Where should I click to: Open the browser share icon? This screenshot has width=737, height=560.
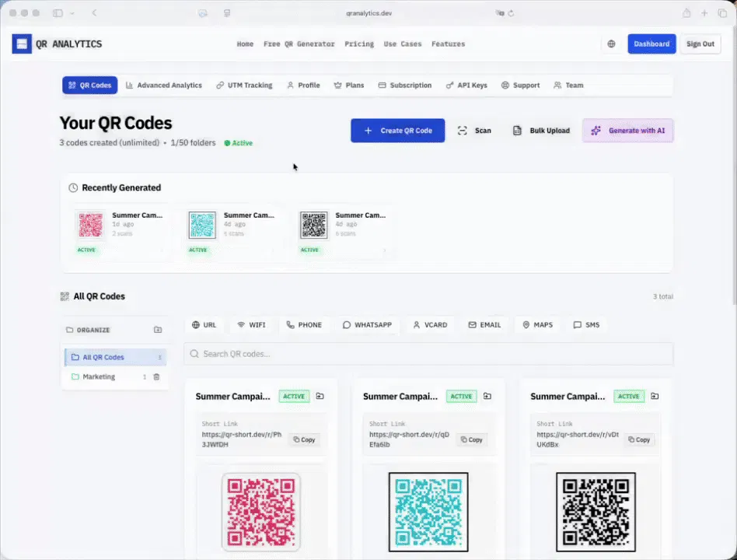point(686,13)
